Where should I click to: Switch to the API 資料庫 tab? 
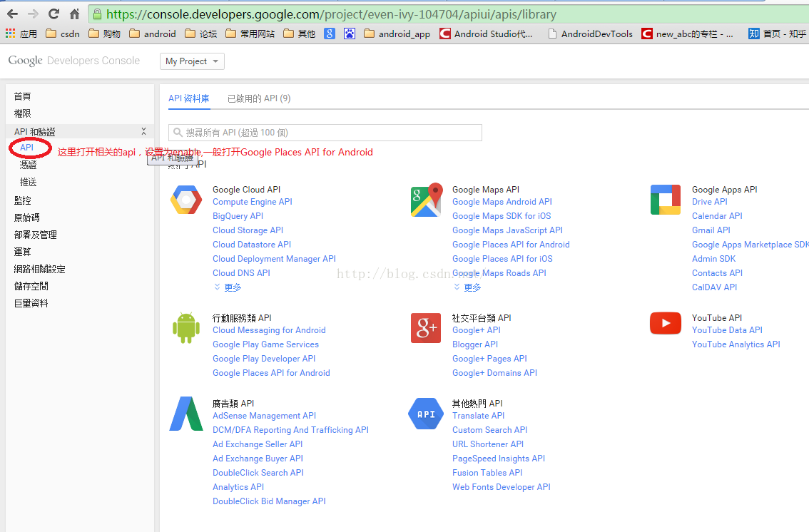(x=189, y=98)
